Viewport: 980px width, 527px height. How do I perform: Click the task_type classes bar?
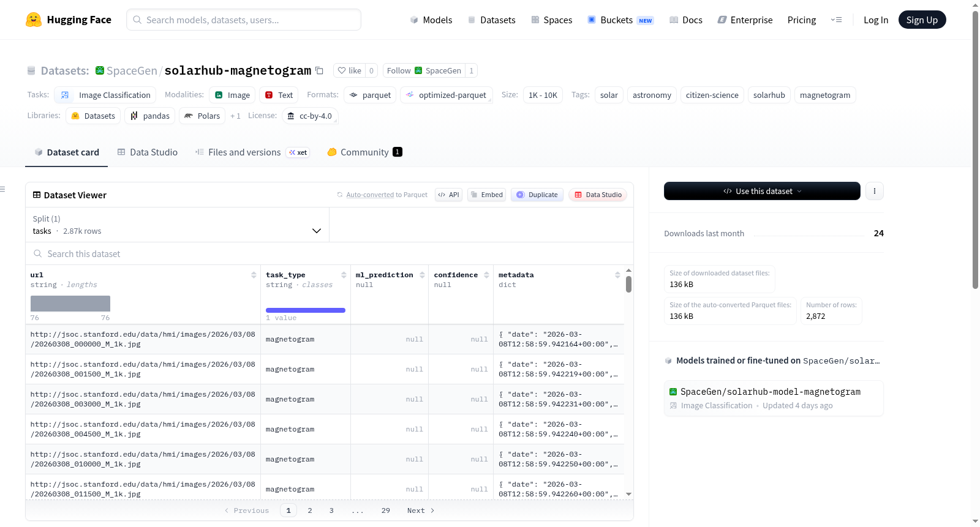[x=306, y=310]
